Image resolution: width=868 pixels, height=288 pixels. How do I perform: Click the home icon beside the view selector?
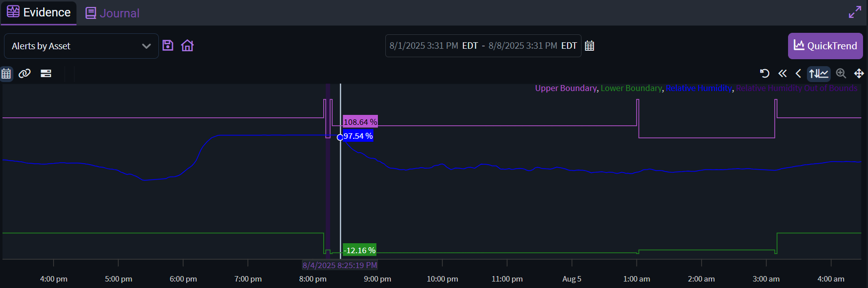[187, 46]
